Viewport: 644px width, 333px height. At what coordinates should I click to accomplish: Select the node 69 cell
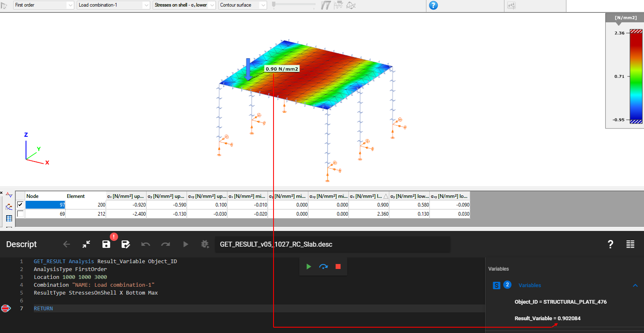[x=45, y=214]
